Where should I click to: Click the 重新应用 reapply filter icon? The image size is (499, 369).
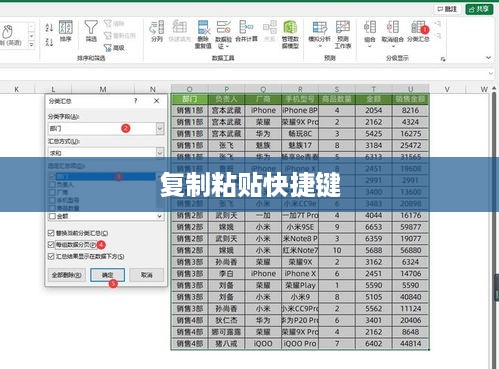(119, 36)
